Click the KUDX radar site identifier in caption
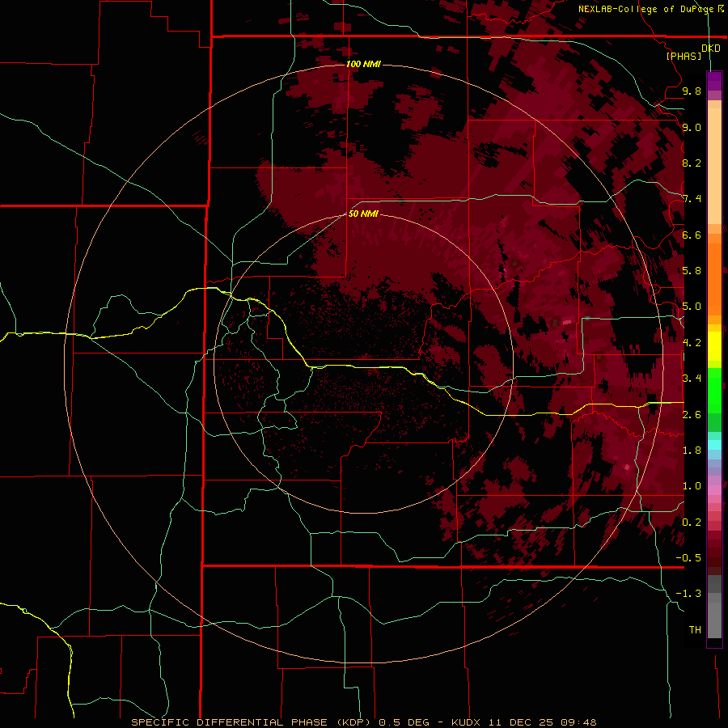728x728 pixels. pyautogui.click(x=467, y=722)
